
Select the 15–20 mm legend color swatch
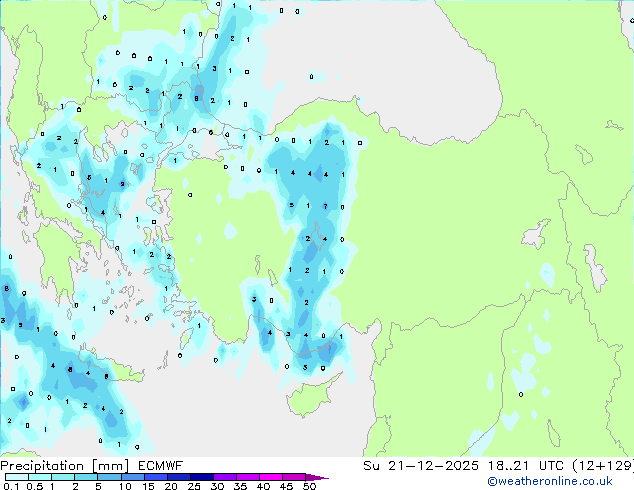coord(156,477)
